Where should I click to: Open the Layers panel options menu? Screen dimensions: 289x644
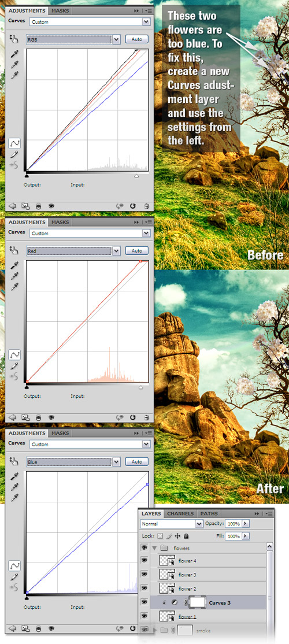268,513
